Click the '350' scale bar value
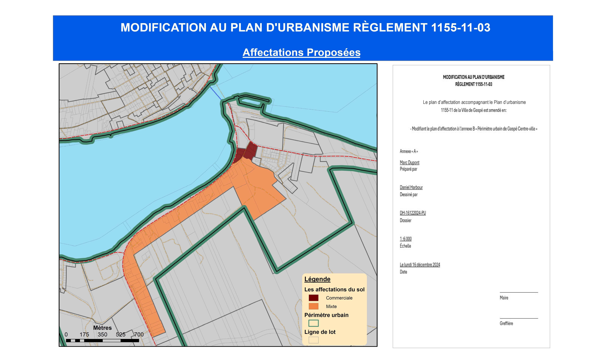The image size is (604, 364). [x=102, y=335]
